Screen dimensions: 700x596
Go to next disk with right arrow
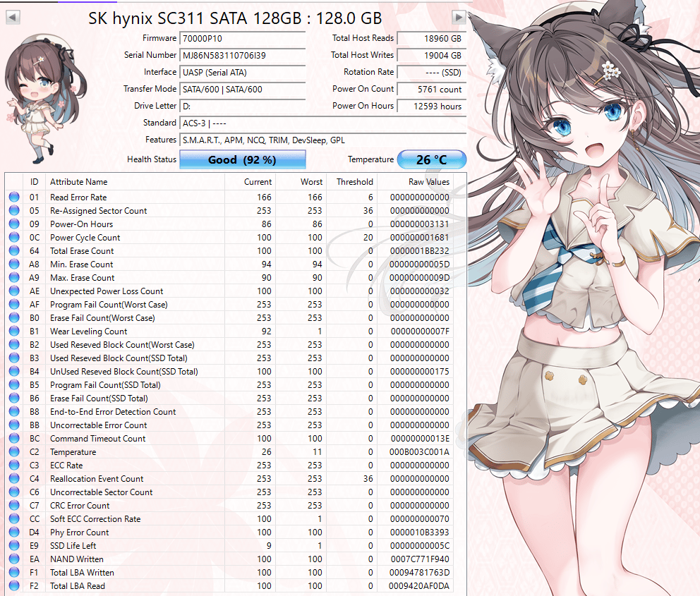tap(459, 18)
